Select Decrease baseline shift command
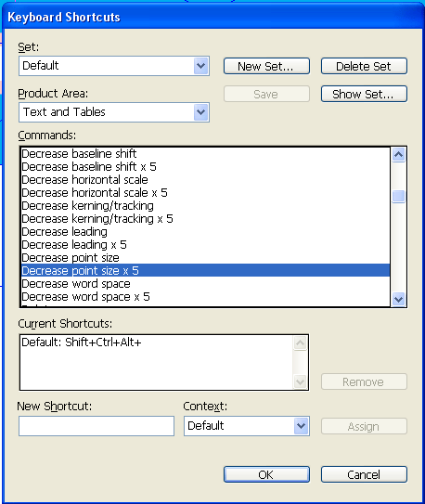 (x=205, y=154)
